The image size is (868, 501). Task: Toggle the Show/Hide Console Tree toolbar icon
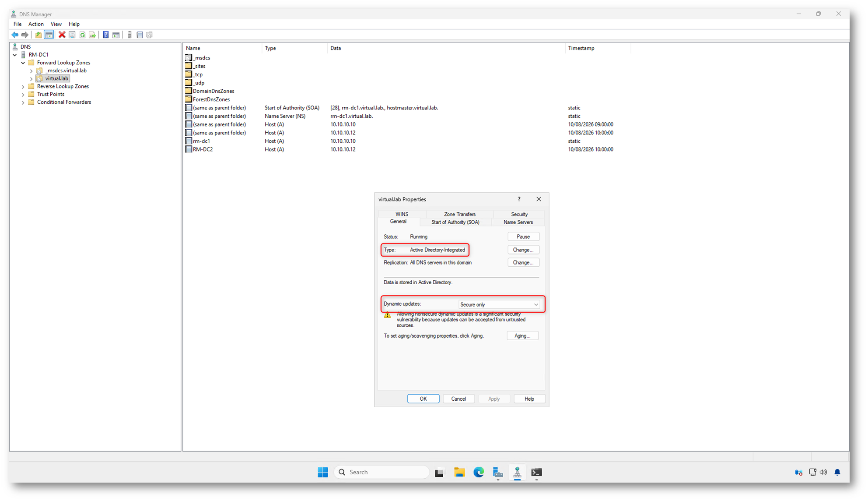49,35
